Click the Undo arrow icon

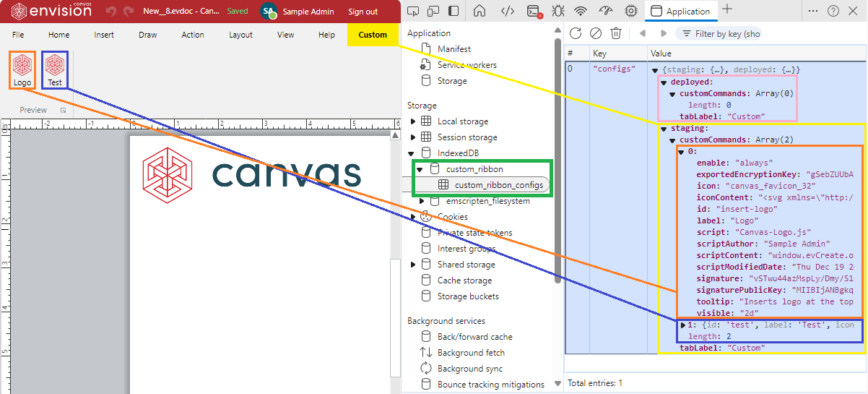[x=111, y=12]
